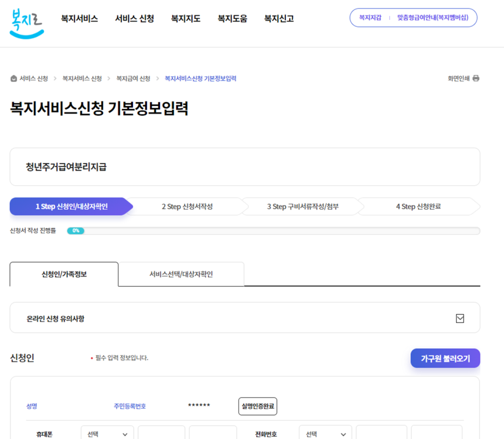Open the 복지신고 menu item
The height and width of the screenshot is (439, 504).
tap(278, 18)
